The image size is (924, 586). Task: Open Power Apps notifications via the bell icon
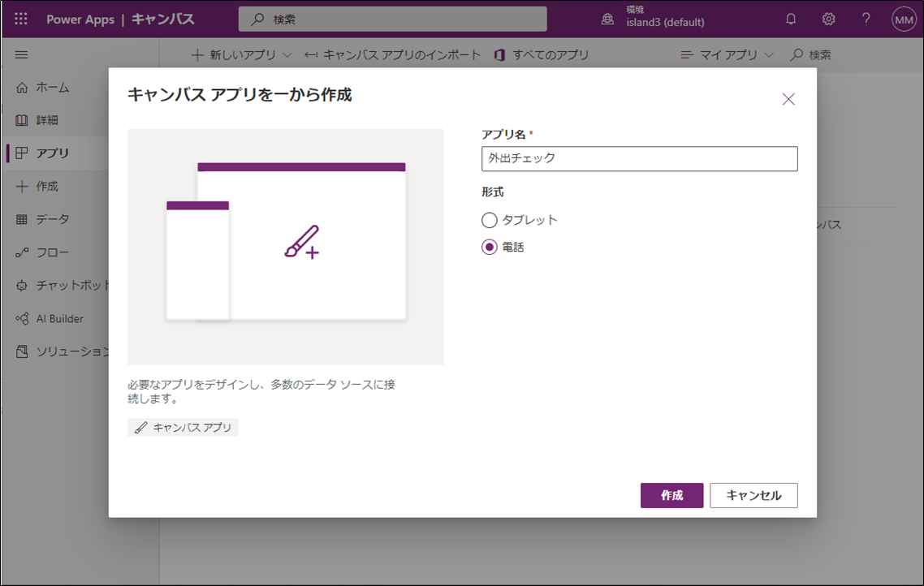click(x=791, y=18)
